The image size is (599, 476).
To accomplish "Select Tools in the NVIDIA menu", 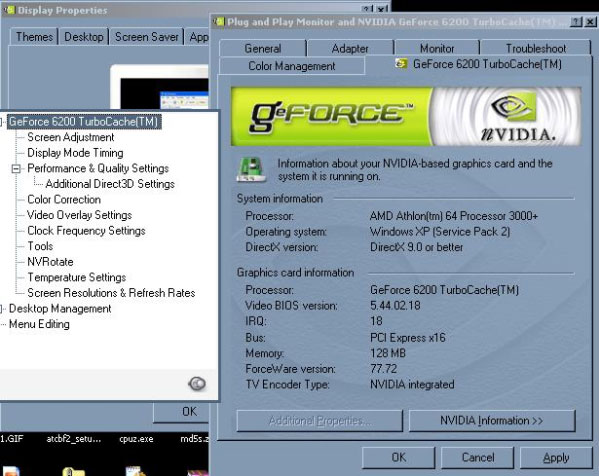I will 40,246.
